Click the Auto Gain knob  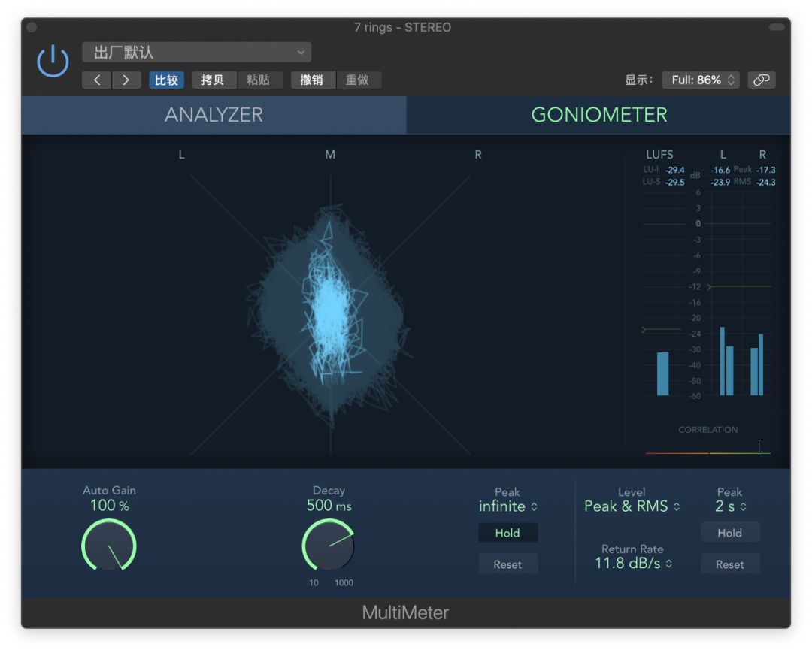pos(109,546)
